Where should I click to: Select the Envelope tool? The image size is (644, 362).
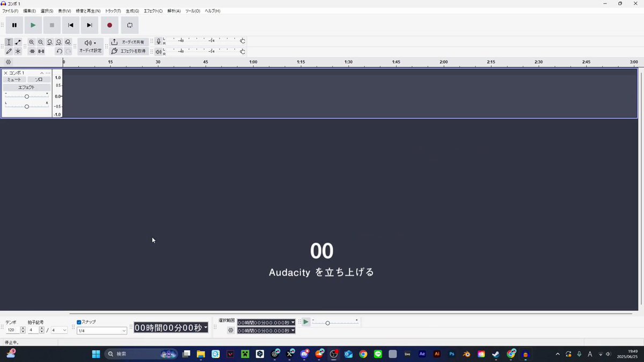coord(18,42)
